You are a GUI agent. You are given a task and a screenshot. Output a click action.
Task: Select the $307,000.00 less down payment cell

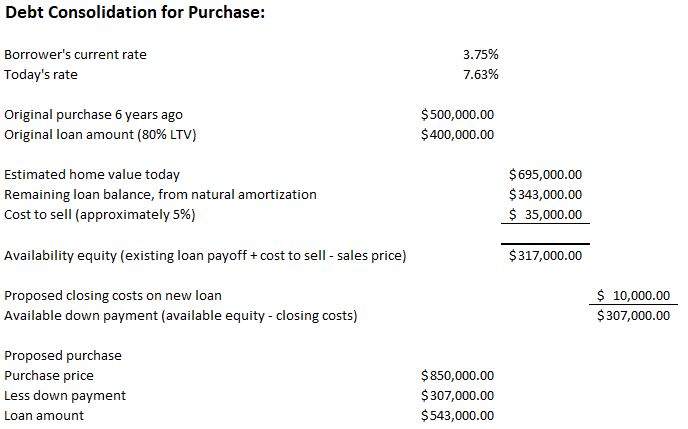click(x=458, y=396)
